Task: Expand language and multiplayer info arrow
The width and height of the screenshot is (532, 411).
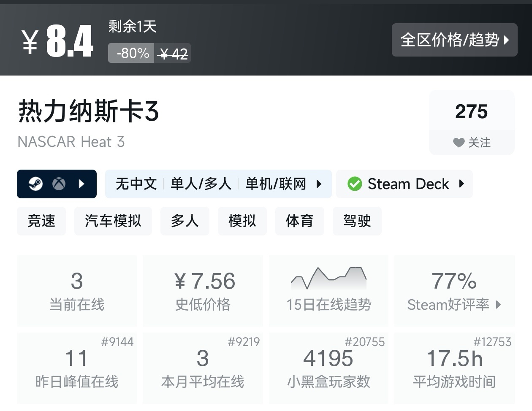Action: [x=319, y=184]
